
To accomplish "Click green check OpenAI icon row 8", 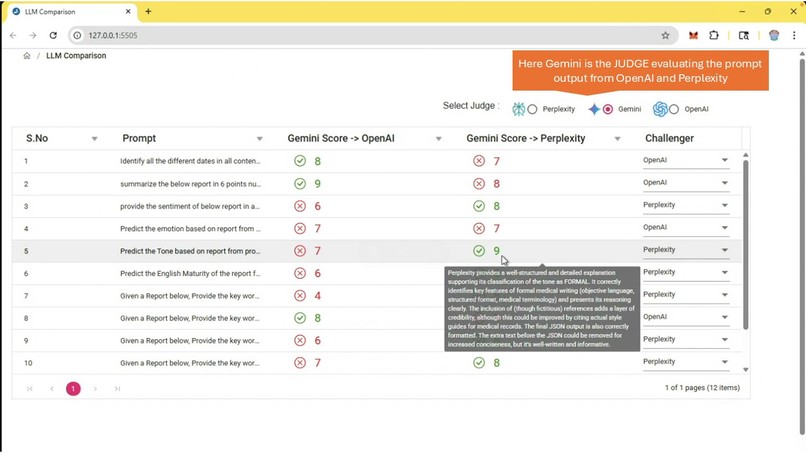I will click(300, 318).
